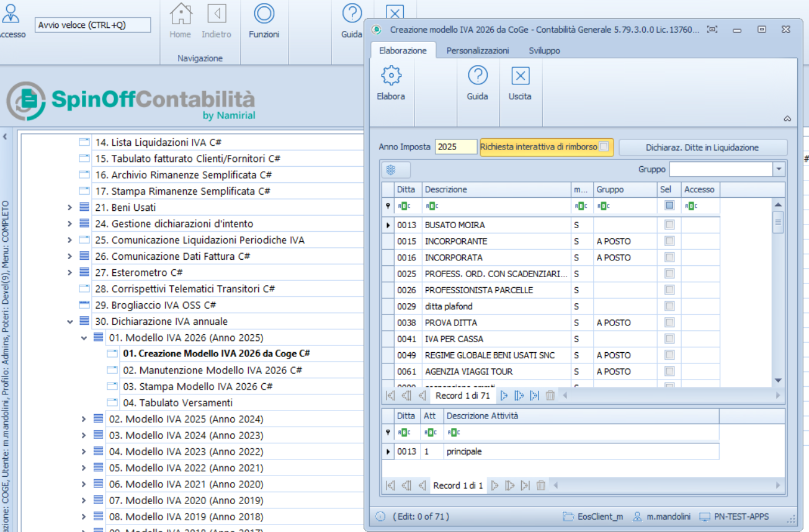Image resolution: width=809 pixels, height=532 pixels.
Task: Select the checkbox for PROVA DITTA row
Action: tap(669, 323)
